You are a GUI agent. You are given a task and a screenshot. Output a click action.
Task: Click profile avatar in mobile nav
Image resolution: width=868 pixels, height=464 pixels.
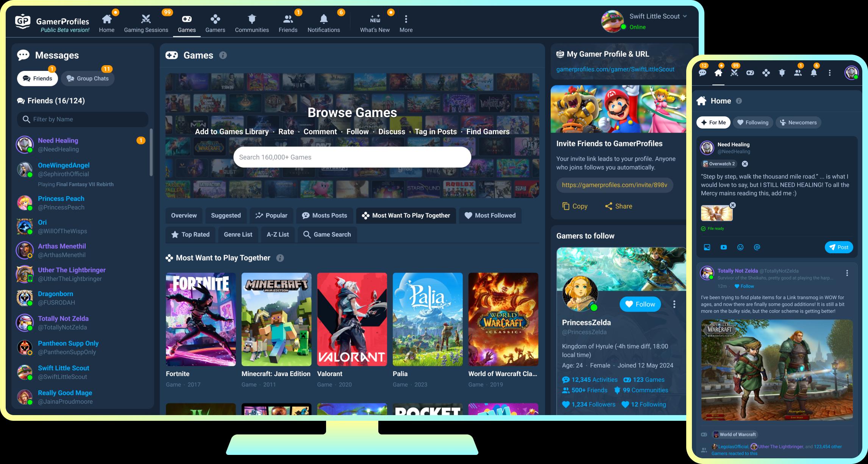tap(852, 72)
